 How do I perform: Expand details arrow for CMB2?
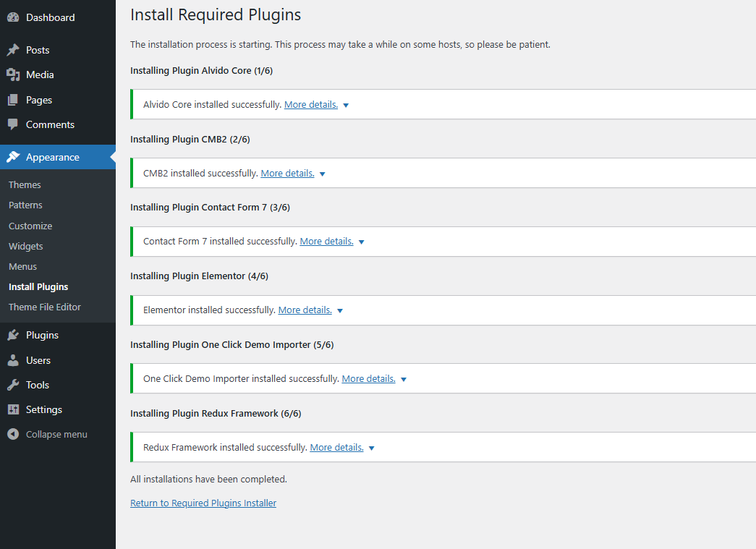click(x=323, y=174)
